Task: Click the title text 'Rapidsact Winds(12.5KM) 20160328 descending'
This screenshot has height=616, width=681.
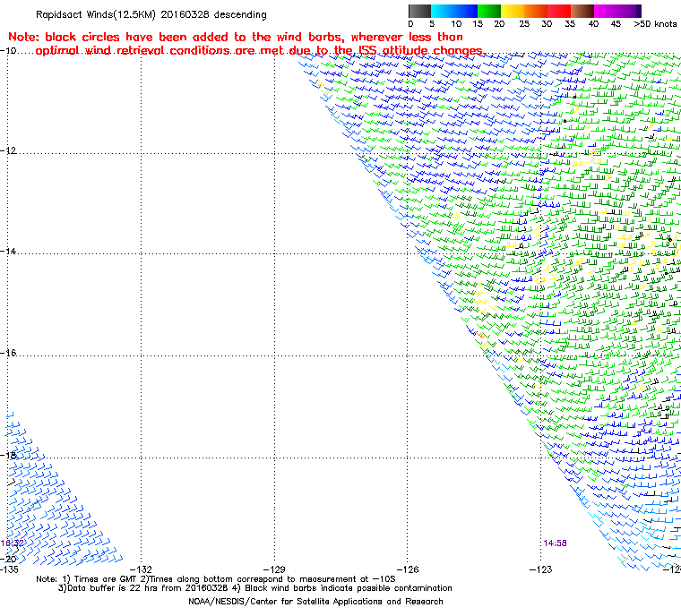Action: (x=151, y=14)
